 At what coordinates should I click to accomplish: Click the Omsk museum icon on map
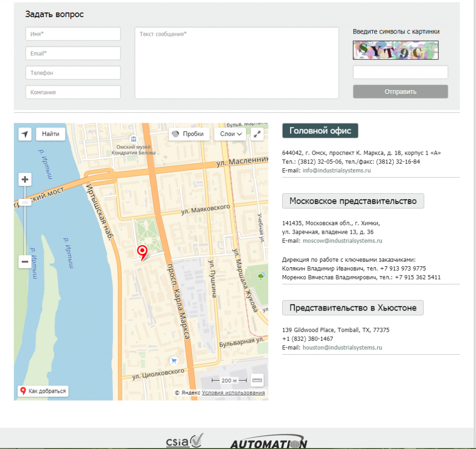click(x=134, y=139)
